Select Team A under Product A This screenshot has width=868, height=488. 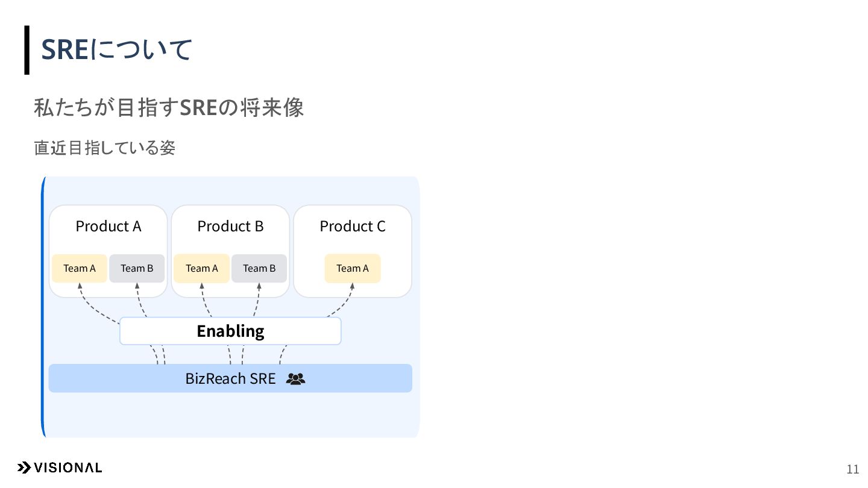click(x=80, y=268)
